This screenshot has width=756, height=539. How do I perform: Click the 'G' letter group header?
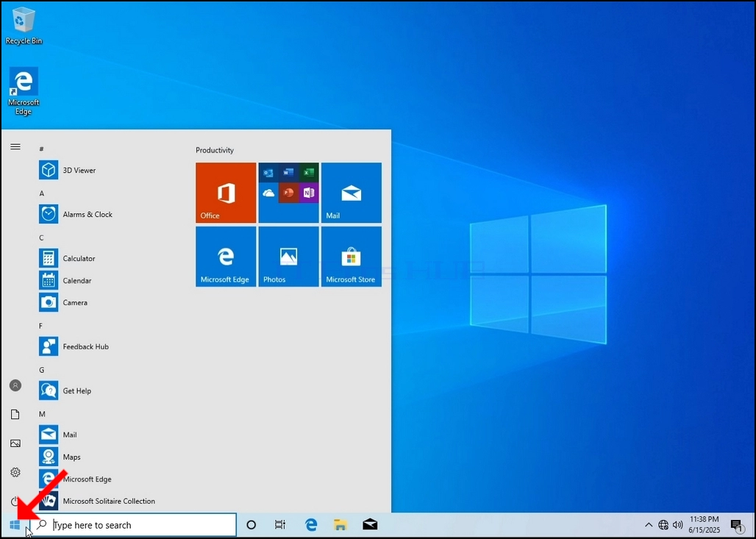tap(41, 370)
